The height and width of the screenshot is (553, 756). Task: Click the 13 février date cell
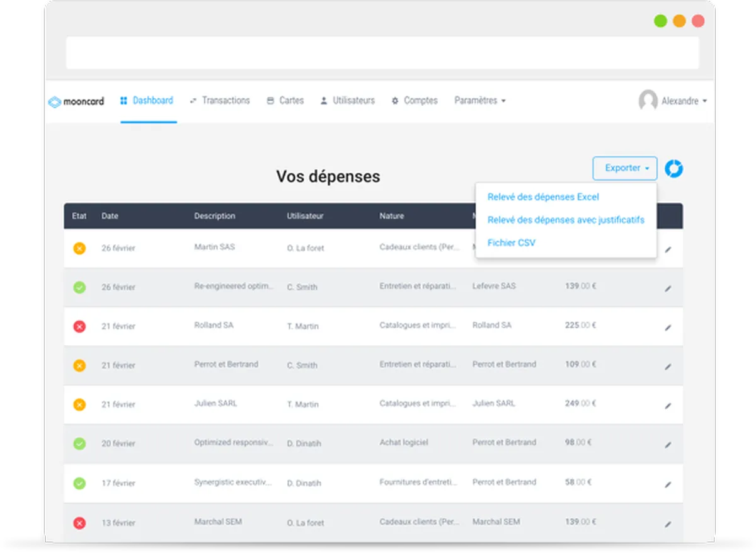click(118, 522)
